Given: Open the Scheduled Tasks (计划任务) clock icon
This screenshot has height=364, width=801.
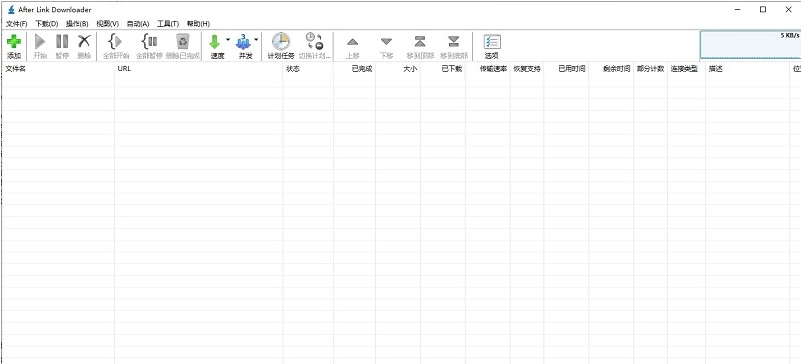Looking at the screenshot, I should click(x=281, y=41).
